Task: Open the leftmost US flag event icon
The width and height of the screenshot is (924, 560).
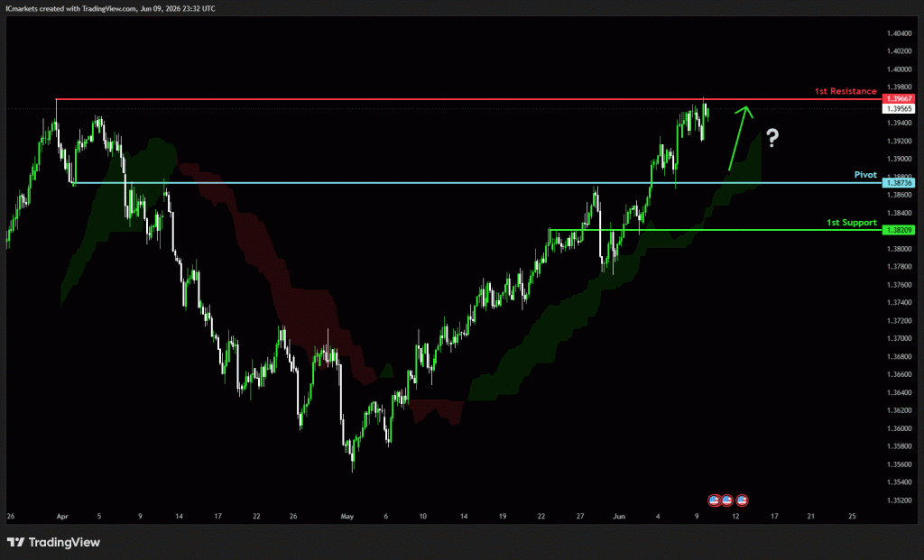Action: tap(715, 500)
